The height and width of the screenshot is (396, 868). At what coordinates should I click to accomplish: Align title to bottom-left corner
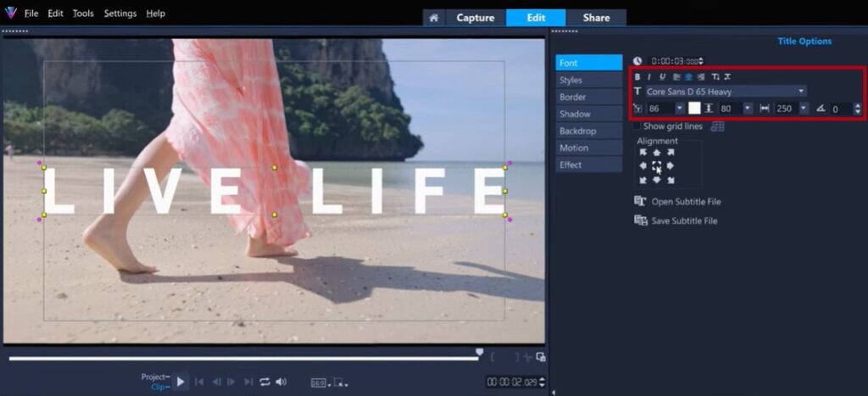[643, 180]
